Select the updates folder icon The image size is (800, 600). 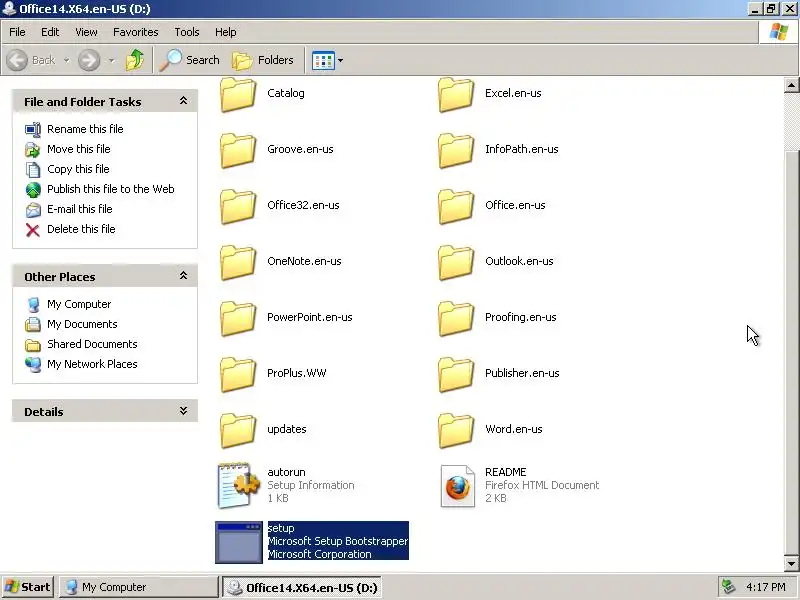(238, 431)
